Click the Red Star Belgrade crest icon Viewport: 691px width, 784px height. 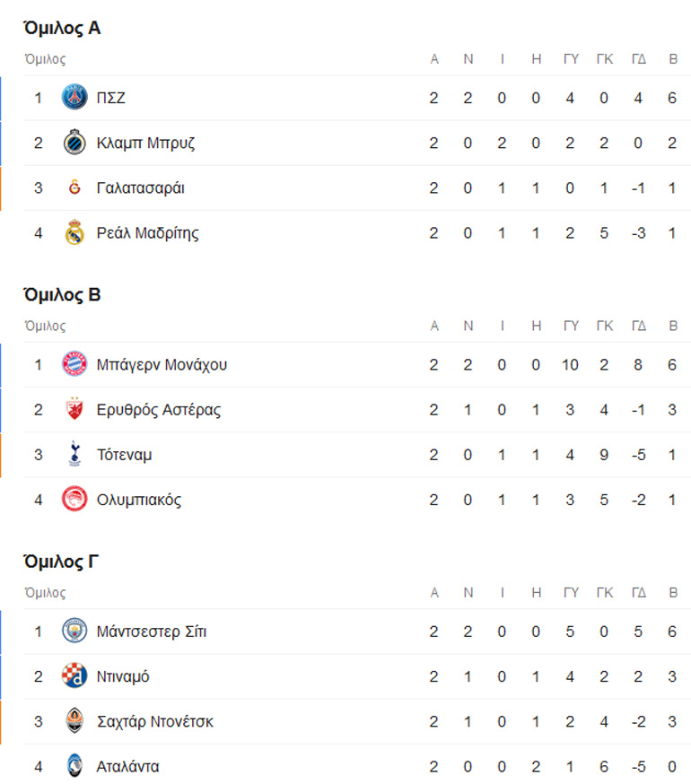point(74,409)
